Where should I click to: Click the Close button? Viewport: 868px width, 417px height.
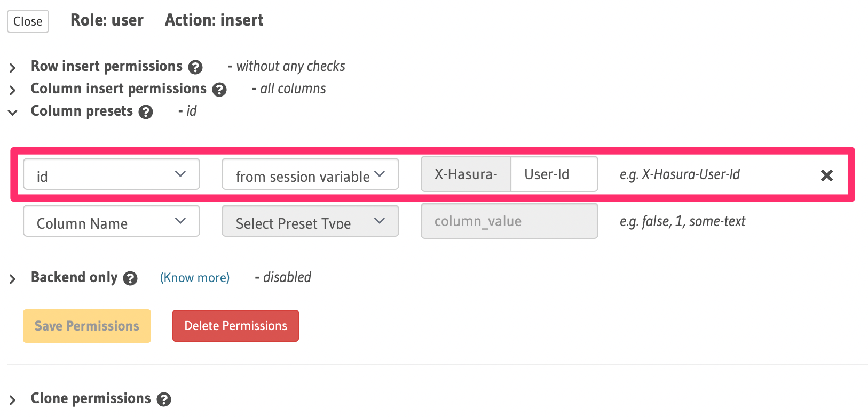[27, 21]
